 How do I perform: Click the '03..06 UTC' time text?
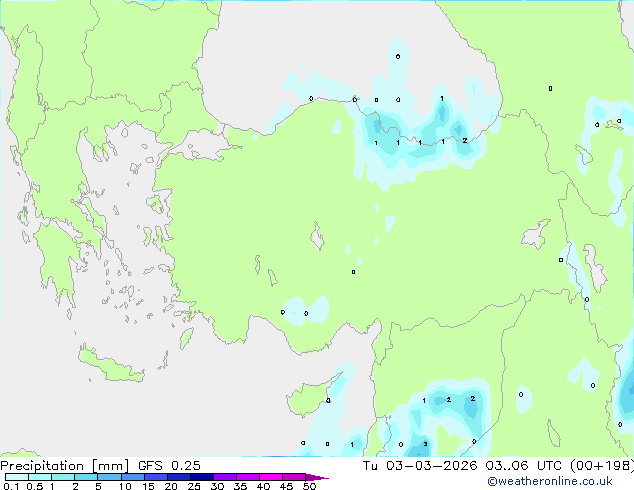524,466
